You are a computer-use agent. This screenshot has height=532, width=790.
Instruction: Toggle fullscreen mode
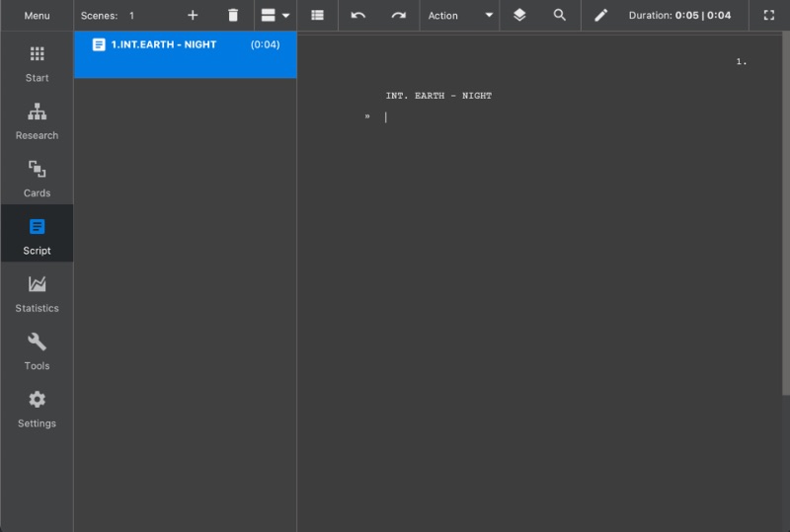tap(769, 15)
